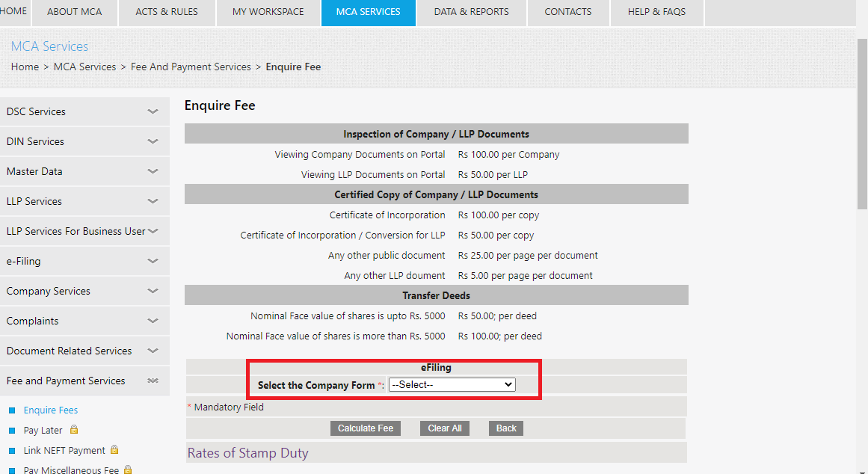Click the lock icon beside Pay Miscellaneous Fee
Screen dimensions: 868x474
click(x=128, y=470)
